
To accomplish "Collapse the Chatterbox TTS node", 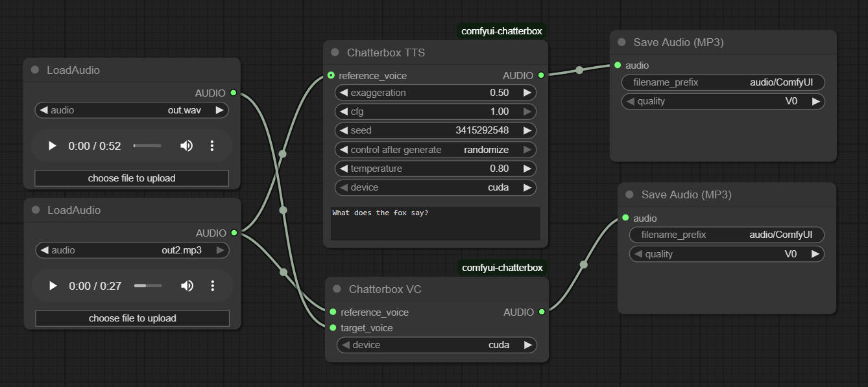I will (335, 53).
